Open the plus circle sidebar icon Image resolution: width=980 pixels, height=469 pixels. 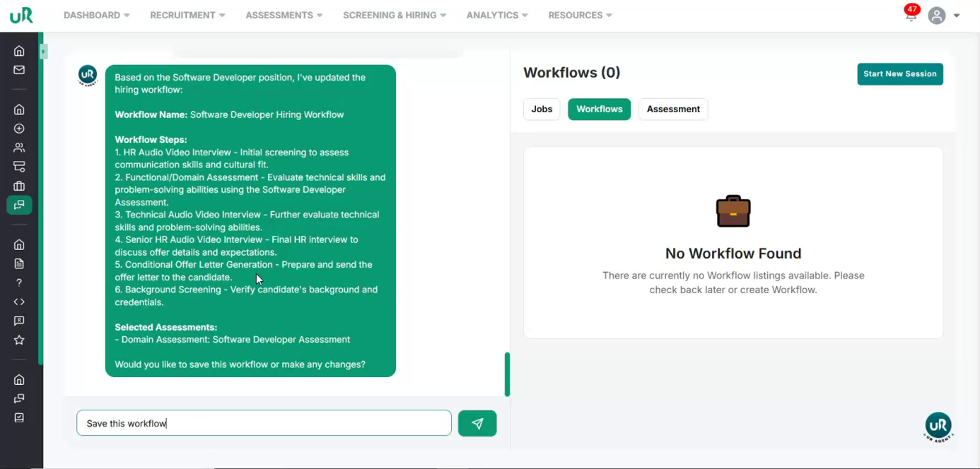click(19, 129)
